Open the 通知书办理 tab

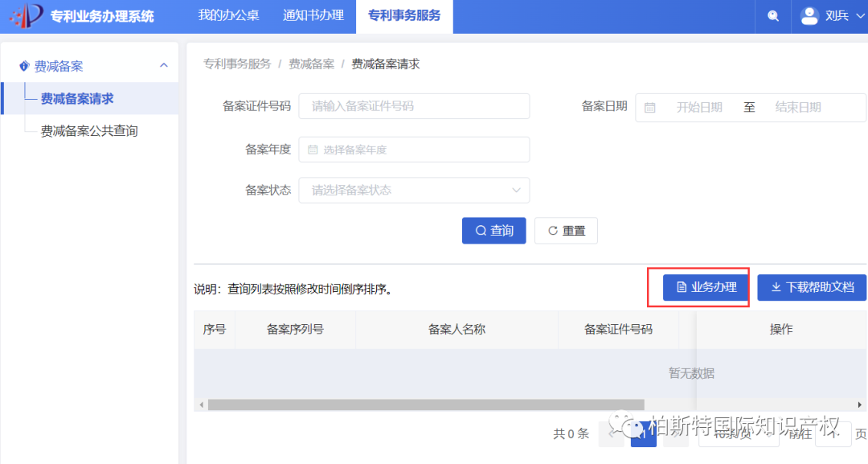click(x=313, y=15)
